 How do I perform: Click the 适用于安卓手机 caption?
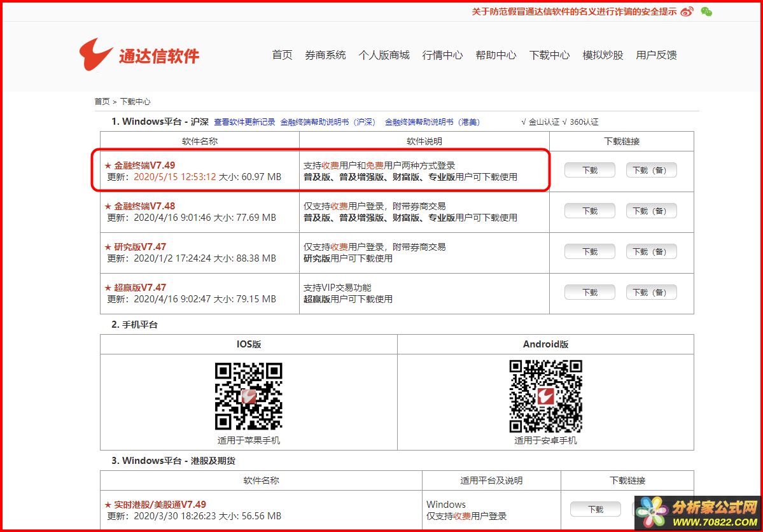click(x=545, y=440)
